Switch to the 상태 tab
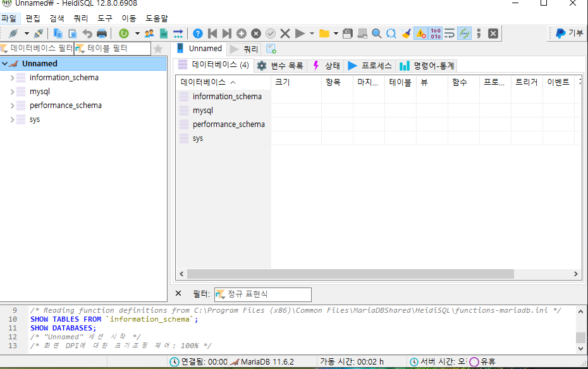This screenshot has width=588, height=369. [x=326, y=66]
